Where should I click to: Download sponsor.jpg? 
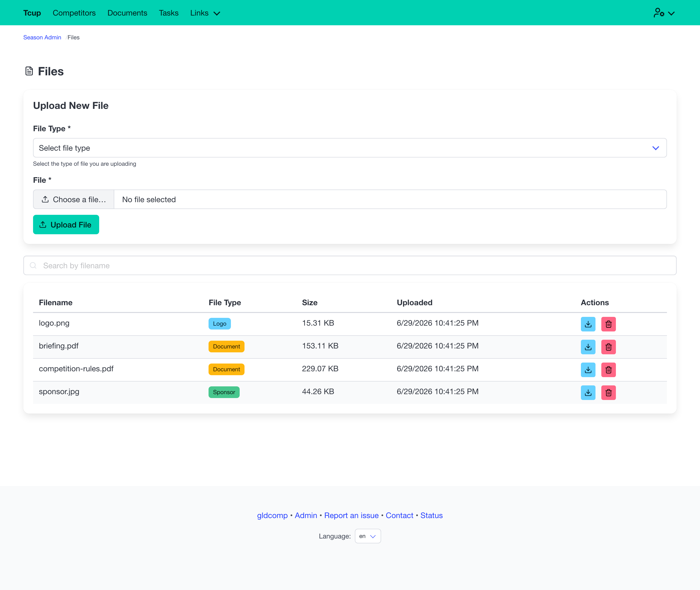(x=588, y=393)
